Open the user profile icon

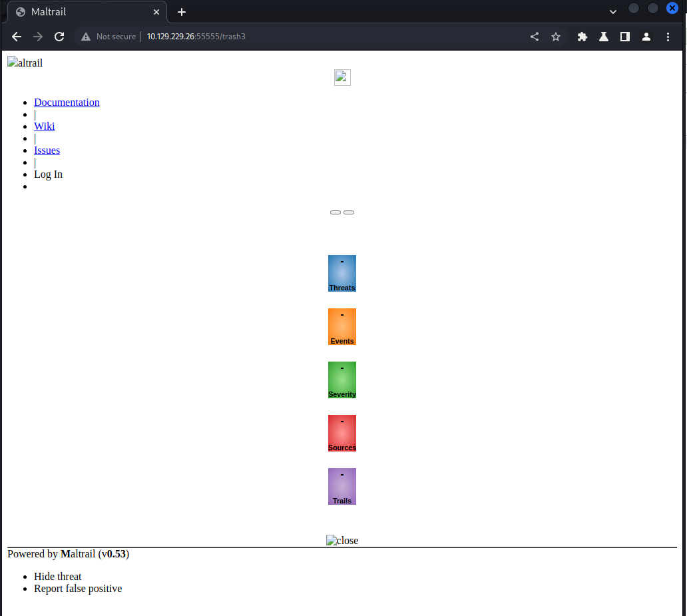click(646, 37)
